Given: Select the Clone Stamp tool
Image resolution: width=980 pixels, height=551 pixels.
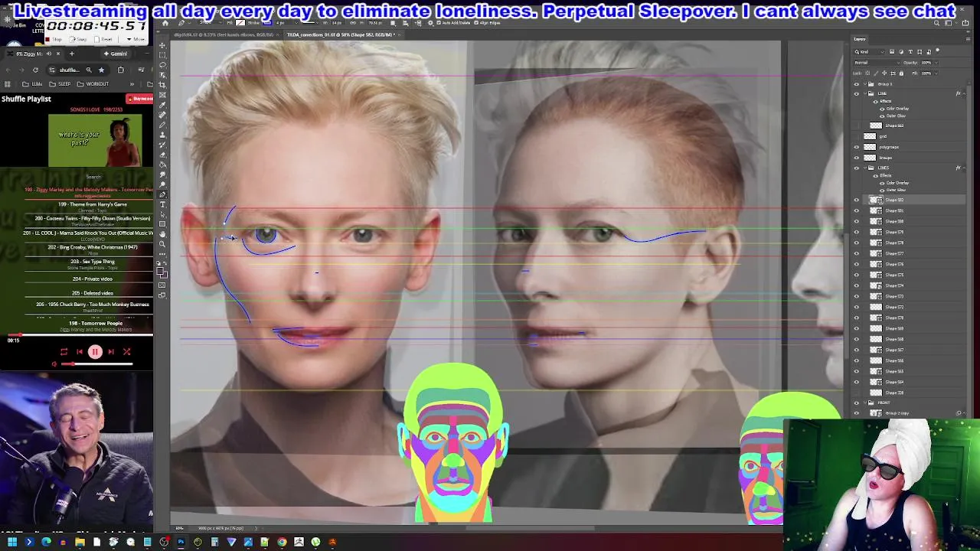Looking at the screenshot, I should [x=162, y=135].
